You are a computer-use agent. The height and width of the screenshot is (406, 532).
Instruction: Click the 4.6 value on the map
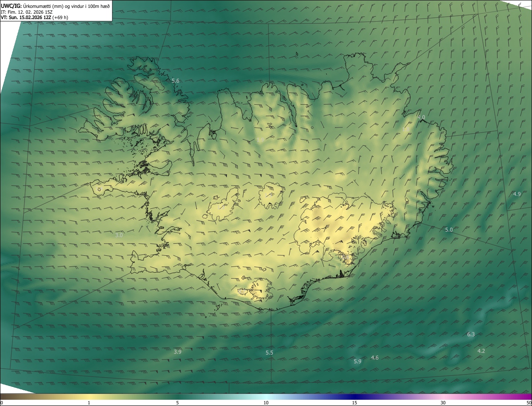(x=374, y=357)
